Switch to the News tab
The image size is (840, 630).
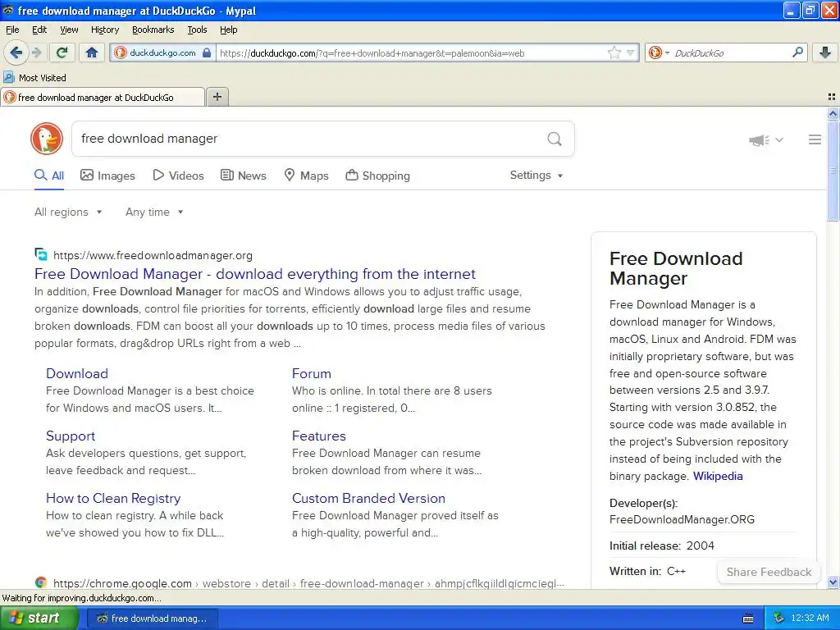click(x=243, y=176)
